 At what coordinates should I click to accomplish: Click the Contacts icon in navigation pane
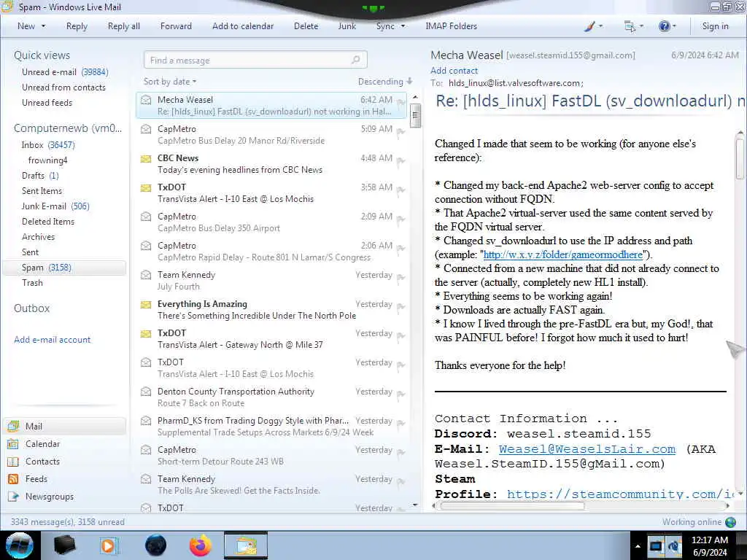[13, 462]
